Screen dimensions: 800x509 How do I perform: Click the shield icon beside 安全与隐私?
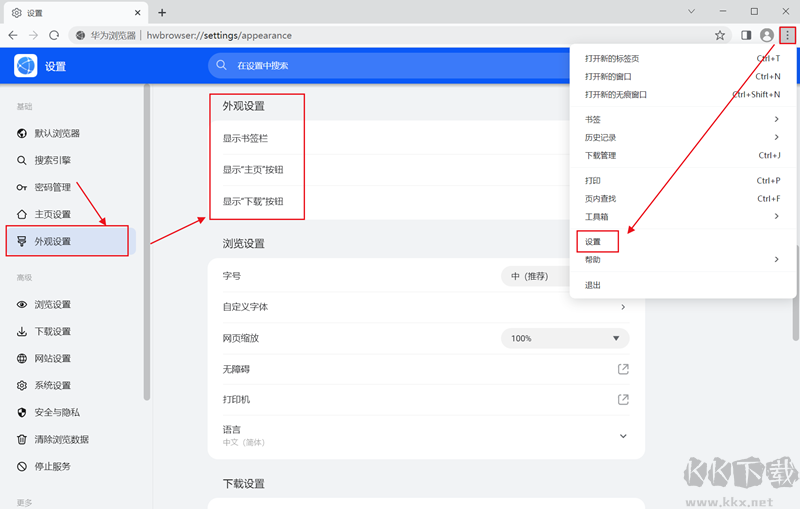click(21, 412)
